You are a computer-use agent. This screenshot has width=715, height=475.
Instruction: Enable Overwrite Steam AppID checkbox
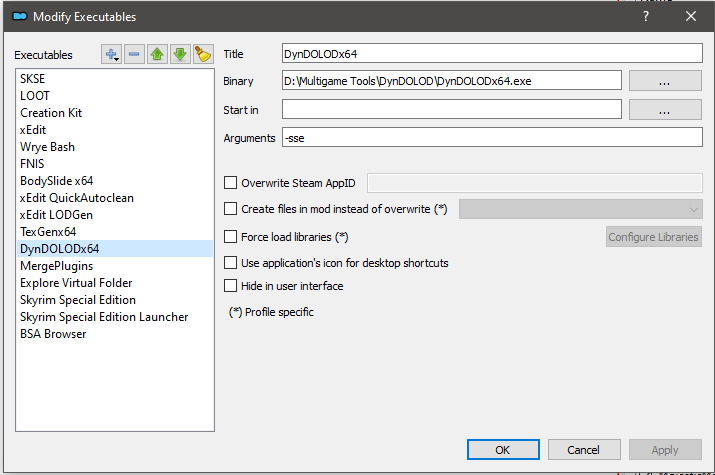[231, 183]
